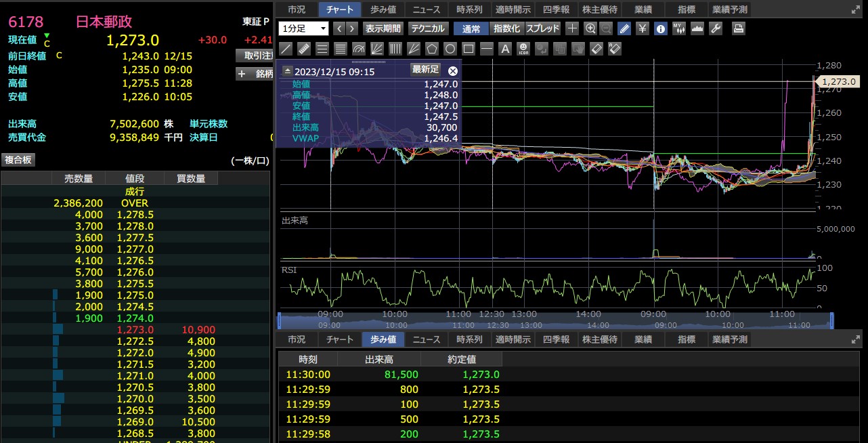868x443 pixels.
Task: Open chart settings with wrench icon
Action: [x=716, y=28]
